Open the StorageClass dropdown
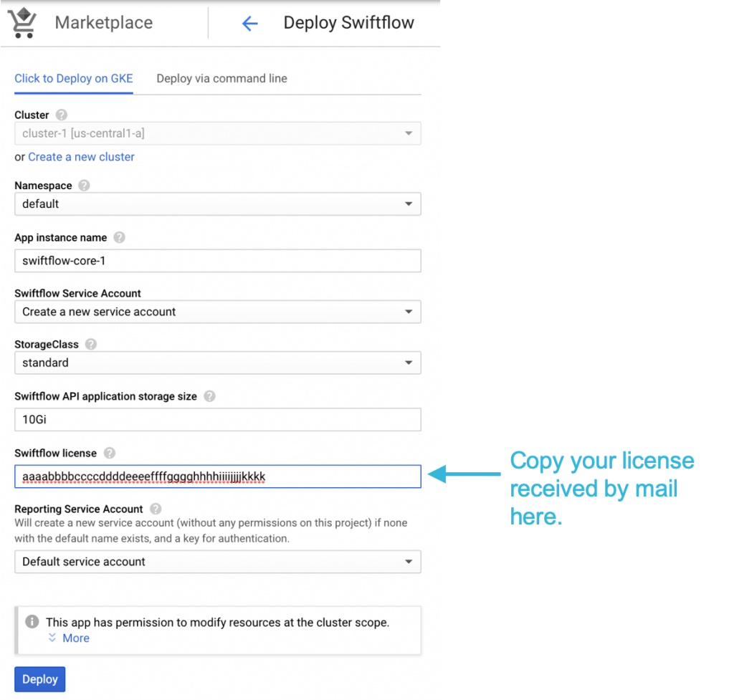Image resolution: width=734 pixels, height=700 pixels. [217, 363]
